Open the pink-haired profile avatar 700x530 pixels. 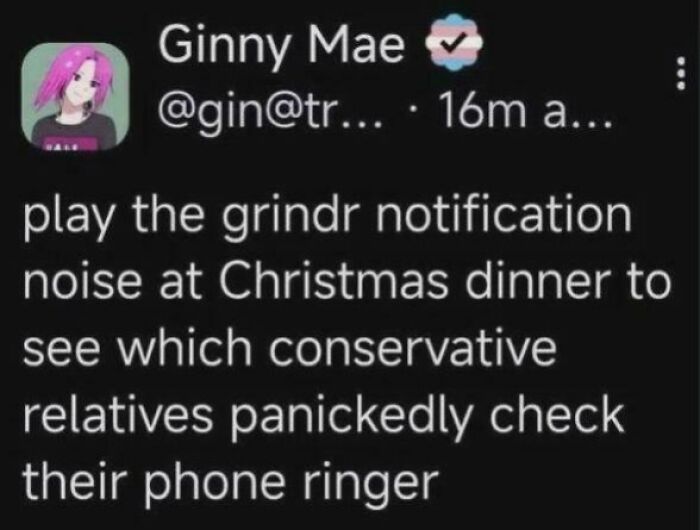click(x=73, y=84)
